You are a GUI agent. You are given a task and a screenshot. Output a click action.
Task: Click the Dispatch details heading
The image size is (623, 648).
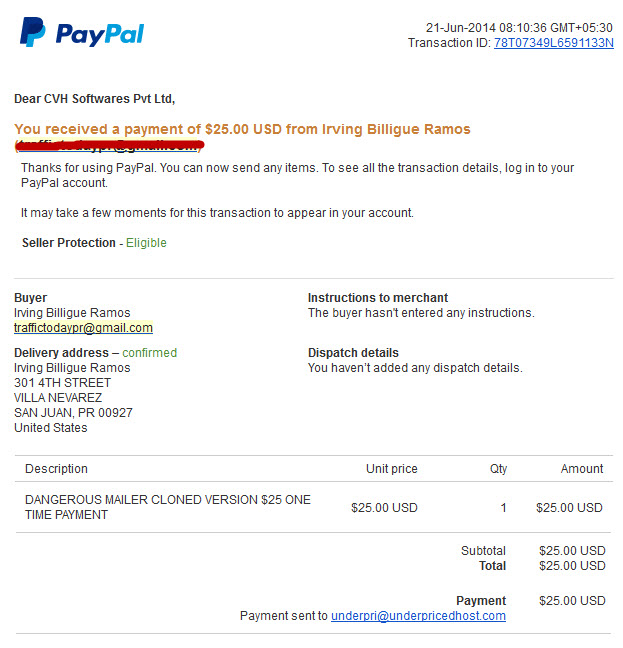(353, 353)
